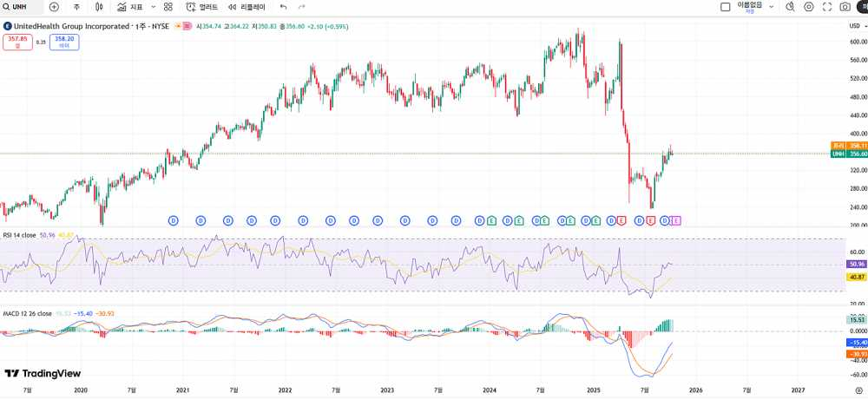Click the high value 364.22
The width and height of the screenshot is (868, 399).
(x=240, y=26)
